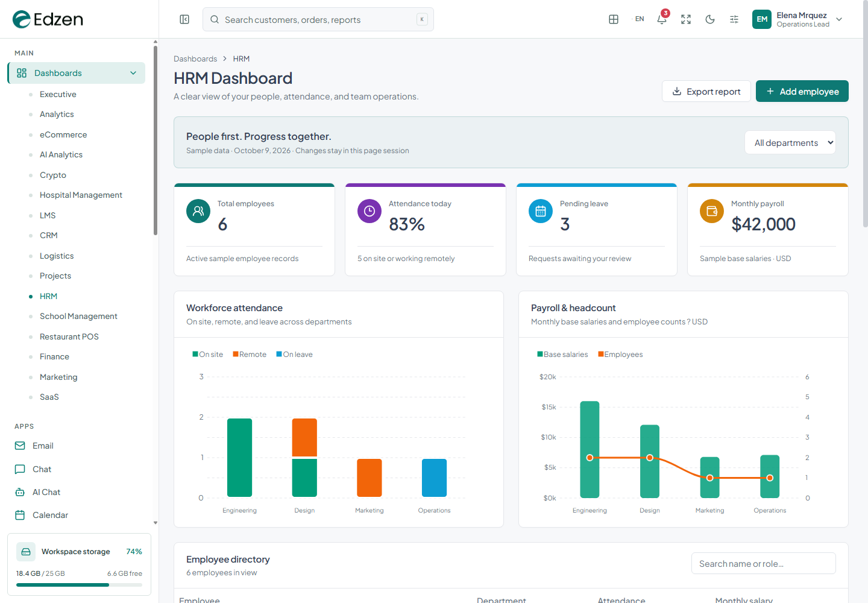868x603 pixels.
Task: Click the Attendance today clock icon
Action: (370, 211)
